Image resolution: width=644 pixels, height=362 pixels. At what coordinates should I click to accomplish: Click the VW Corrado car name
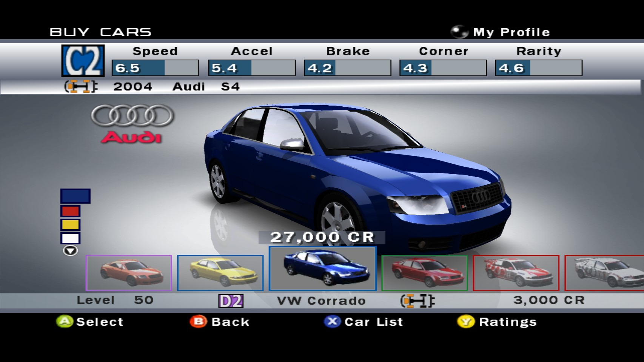[x=321, y=301]
